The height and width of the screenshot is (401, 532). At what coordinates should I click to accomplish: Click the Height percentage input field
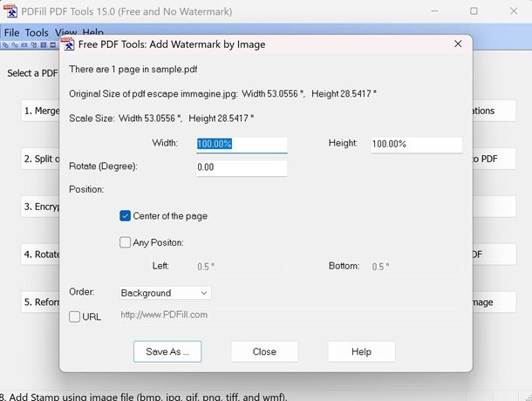click(x=417, y=145)
